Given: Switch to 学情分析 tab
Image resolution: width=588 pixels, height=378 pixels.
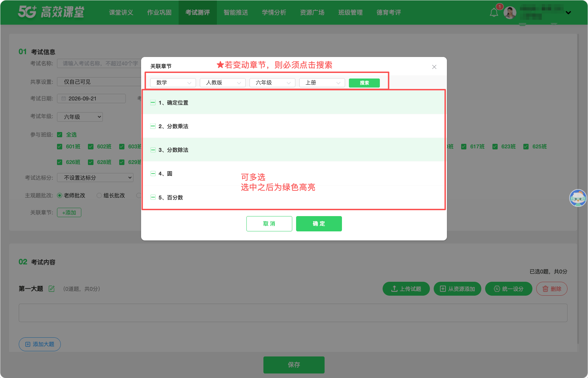Looking at the screenshot, I should click(x=274, y=13).
